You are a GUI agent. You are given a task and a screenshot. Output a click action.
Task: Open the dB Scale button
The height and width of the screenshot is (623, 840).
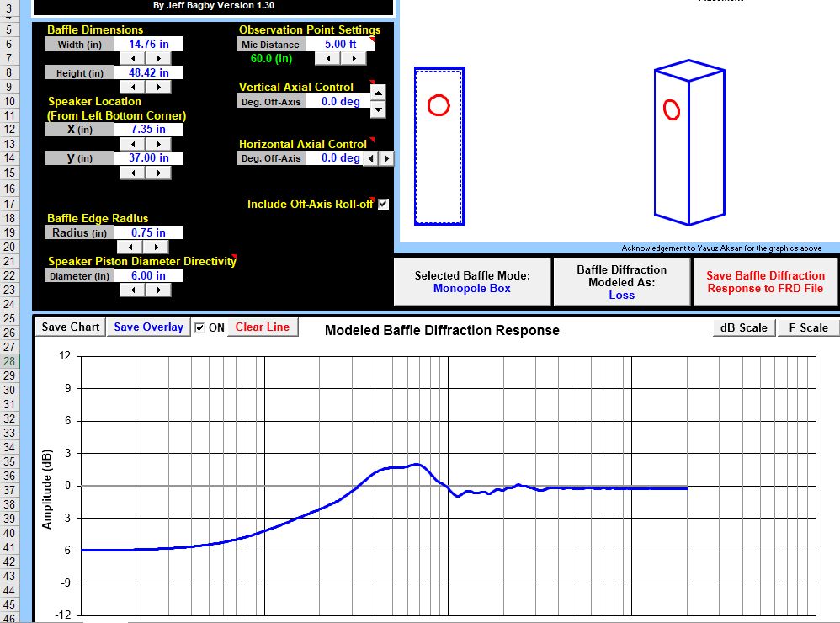pyautogui.click(x=743, y=327)
